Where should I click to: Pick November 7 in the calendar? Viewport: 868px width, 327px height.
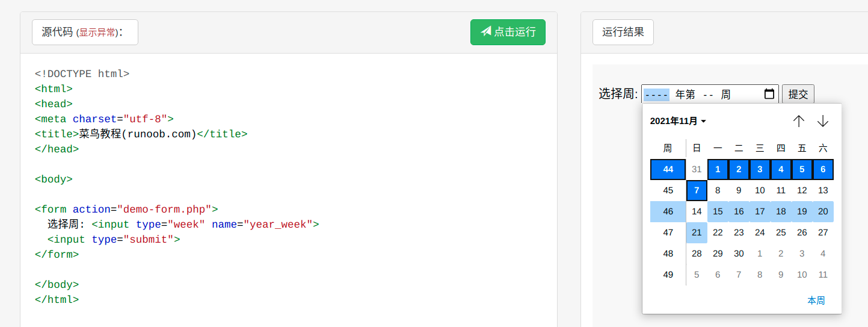pos(697,190)
